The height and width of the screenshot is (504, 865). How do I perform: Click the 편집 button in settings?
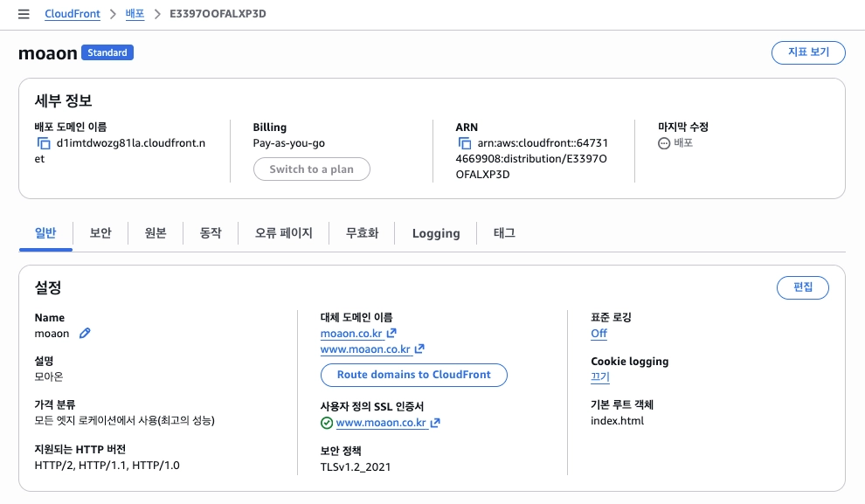coord(803,287)
